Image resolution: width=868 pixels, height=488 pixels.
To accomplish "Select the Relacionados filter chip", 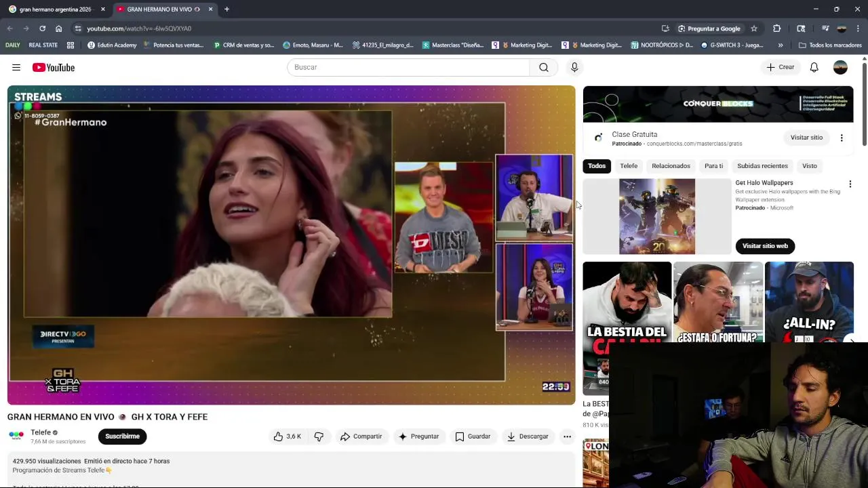I will click(x=671, y=166).
